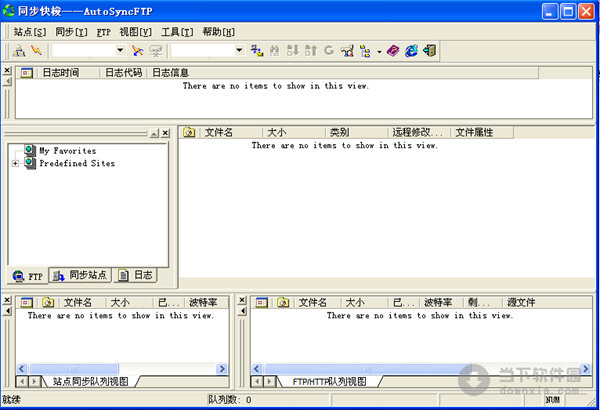Image resolution: width=600 pixels, height=410 pixels.
Task: Pin the site tree panel using the arrow button
Action: (153, 133)
